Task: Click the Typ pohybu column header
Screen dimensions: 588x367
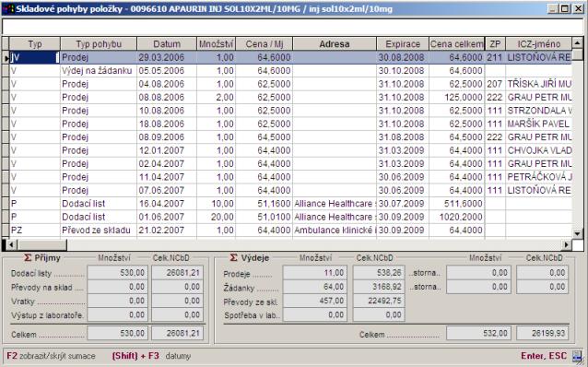Action: tap(99, 44)
